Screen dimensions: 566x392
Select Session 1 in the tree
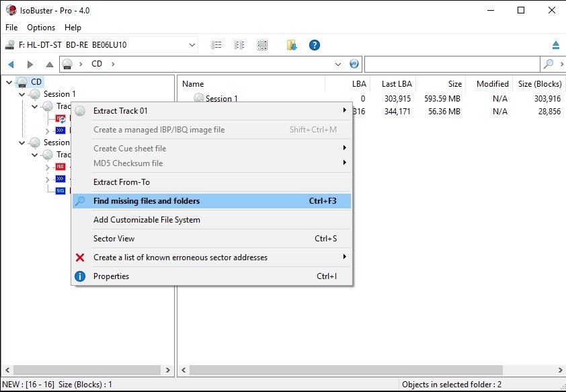click(60, 94)
